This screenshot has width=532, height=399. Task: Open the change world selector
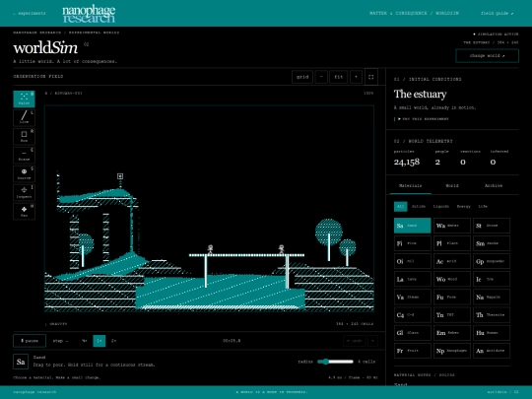[x=488, y=55]
